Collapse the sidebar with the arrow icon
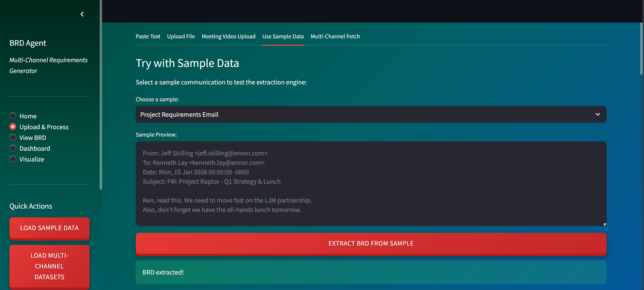The height and width of the screenshot is (290, 644). (82, 14)
